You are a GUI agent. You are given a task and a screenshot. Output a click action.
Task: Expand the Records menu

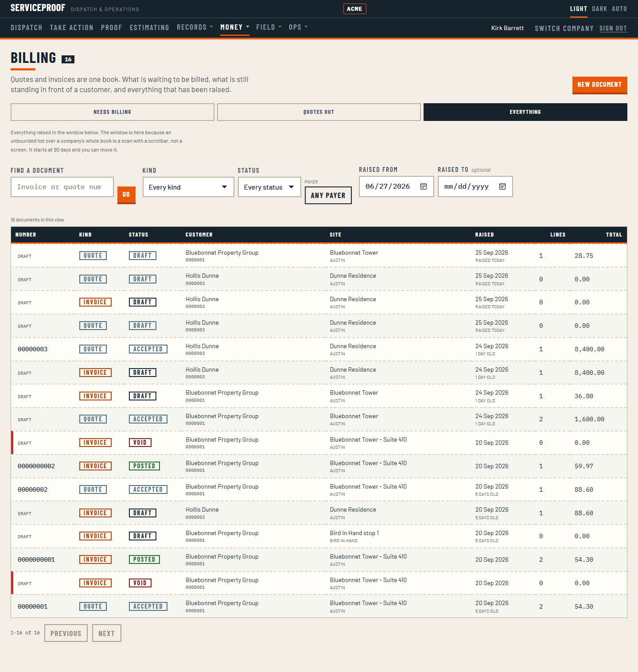pyautogui.click(x=195, y=27)
